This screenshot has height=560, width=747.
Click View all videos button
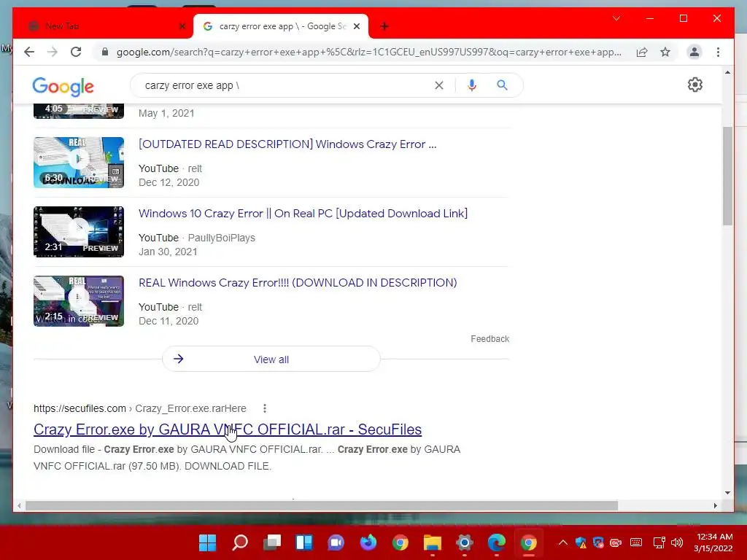tap(271, 359)
